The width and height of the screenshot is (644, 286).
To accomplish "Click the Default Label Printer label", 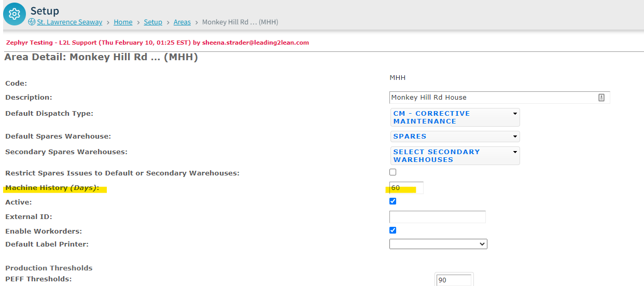I will (x=47, y=244).
